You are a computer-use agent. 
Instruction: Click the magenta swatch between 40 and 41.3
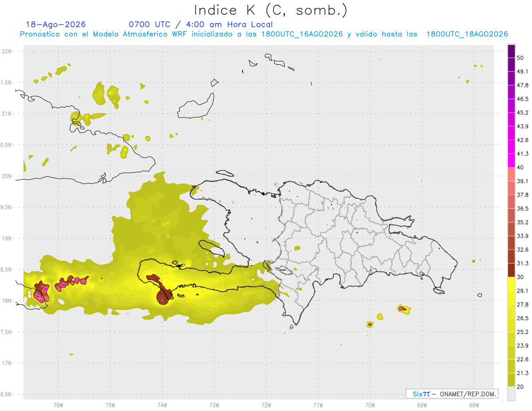click(512, 160)
